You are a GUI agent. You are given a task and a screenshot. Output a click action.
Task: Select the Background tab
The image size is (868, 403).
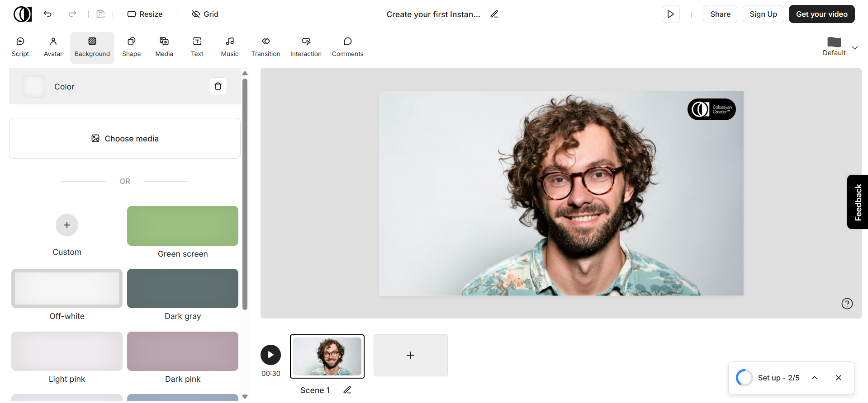(92, 47)
